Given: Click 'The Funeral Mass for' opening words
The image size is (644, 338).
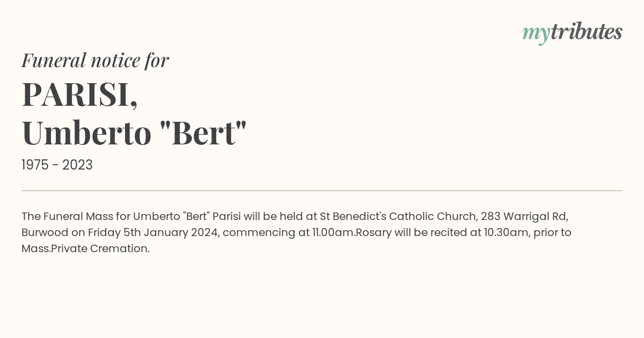Looking at the screenshot, I should (x=76, y=216).
